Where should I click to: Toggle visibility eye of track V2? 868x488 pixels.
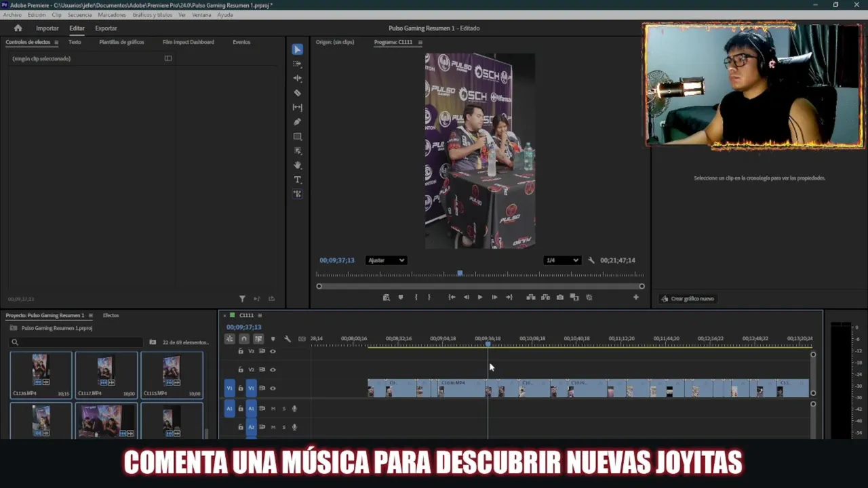coord(273,369)
